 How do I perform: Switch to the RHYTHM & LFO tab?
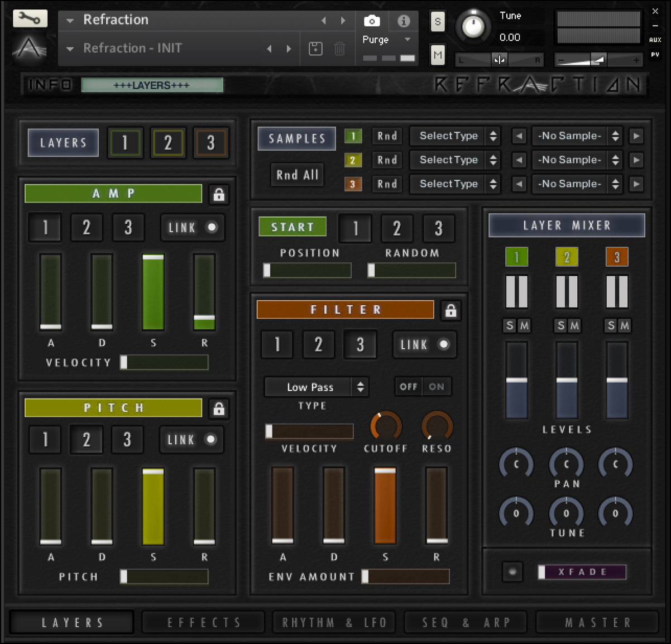click(x=334, y=622)
